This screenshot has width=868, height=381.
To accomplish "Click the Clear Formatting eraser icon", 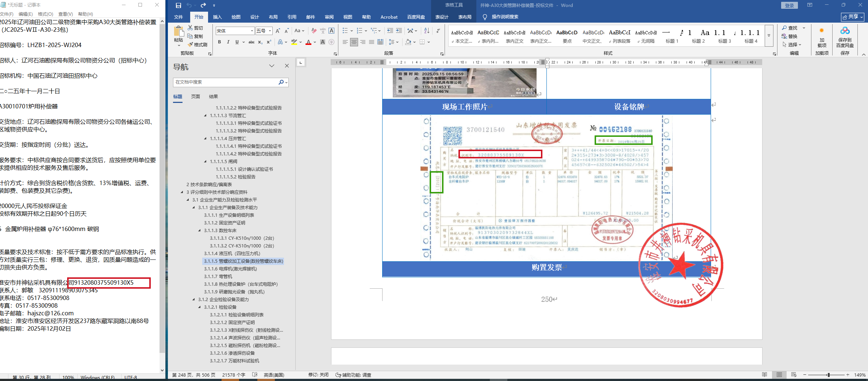I will (x=314, y=31).
